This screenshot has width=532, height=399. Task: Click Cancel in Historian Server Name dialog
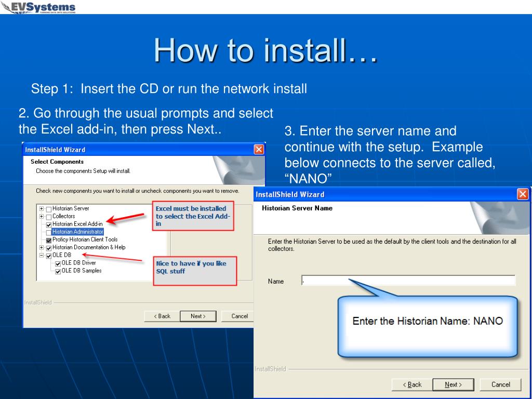tap(501, 385)
